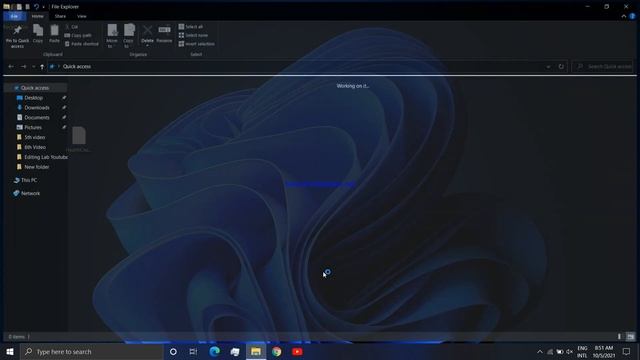
Task: Click the Paste ribbon button
Action: click(54, 34)
